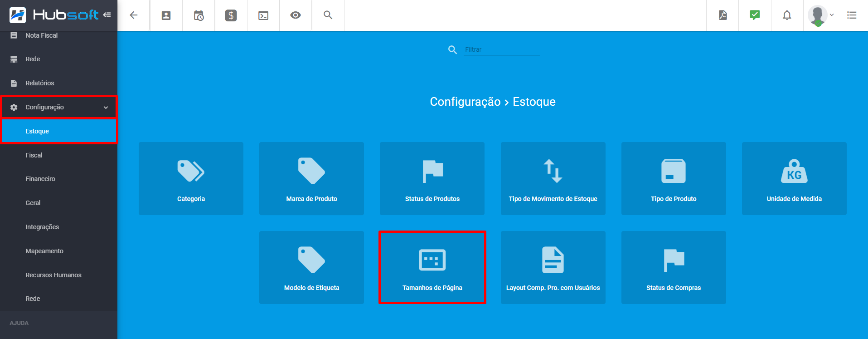Open the Tamanhos de Página card
The width and height of the screenshot is (868, 339).
pos(432,267)
